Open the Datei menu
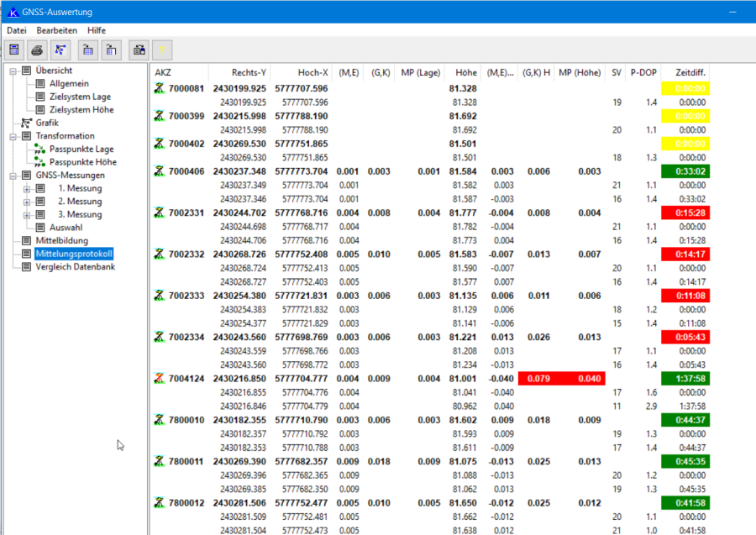Screen dimensions: 756x535 point(17,30)
